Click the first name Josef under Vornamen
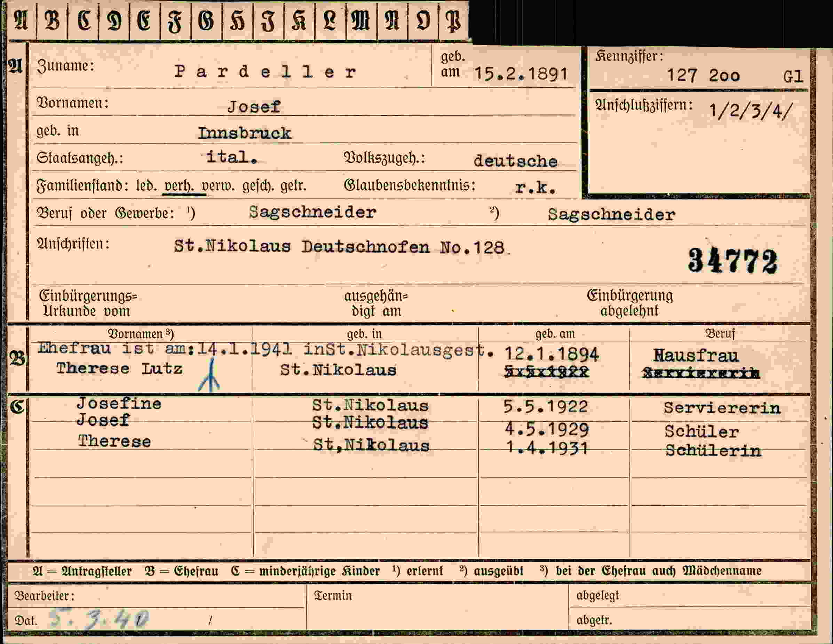The width and height of the screenshot is (833, 644). (x=254, y=106)
